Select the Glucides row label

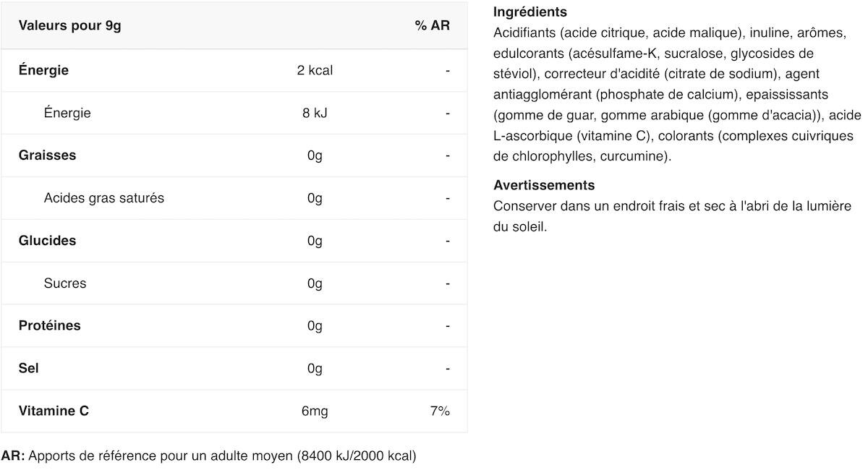47,241
